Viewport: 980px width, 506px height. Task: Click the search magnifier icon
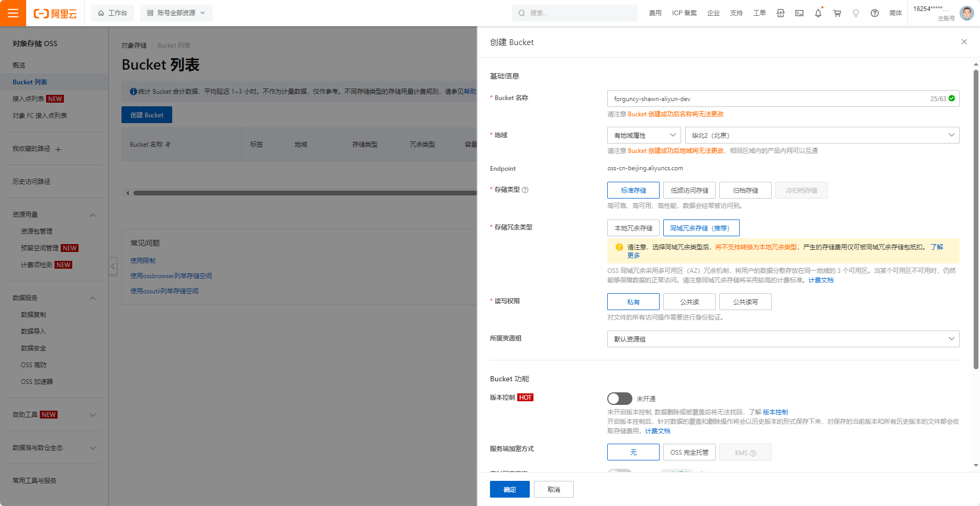(522, 13)
